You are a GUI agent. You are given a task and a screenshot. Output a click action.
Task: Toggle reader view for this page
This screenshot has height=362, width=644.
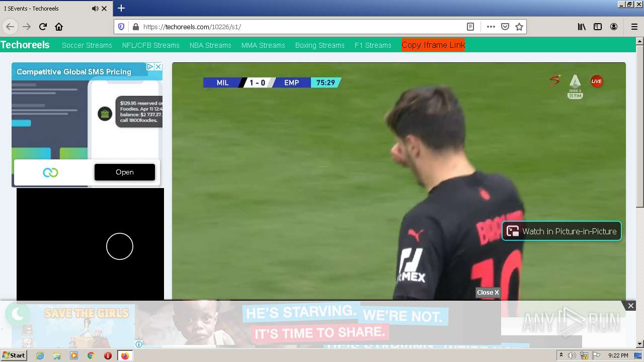[x=470, y=27]
